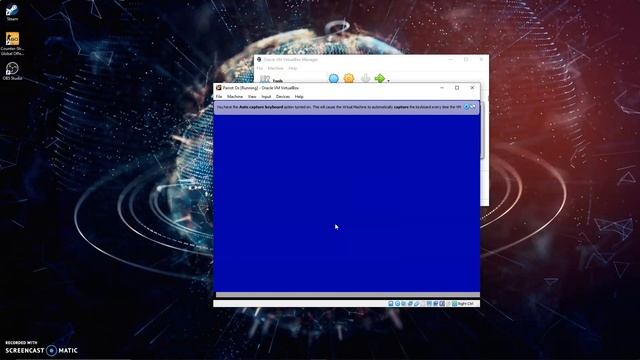The width and height of the screenshot is (640, 360).
Task: Open OBS Studio desktop shortcut
Action: [x=12, y=71]
